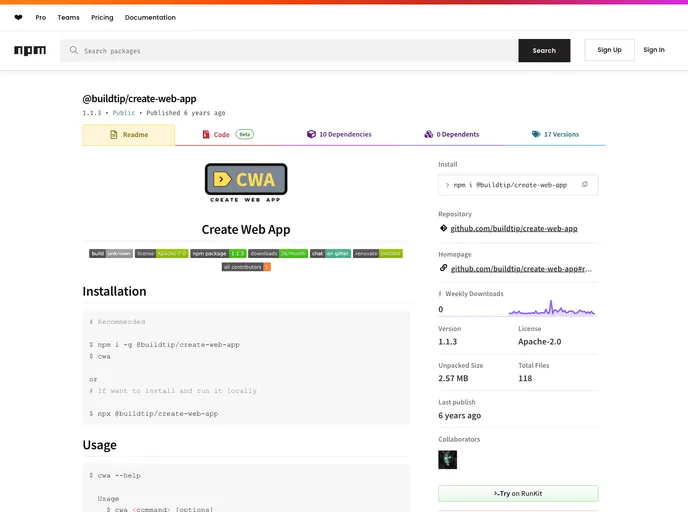Open the license Apache-2.0 badge
The height and width of the screenshot is (512, 688).
[x=161, y=254]
